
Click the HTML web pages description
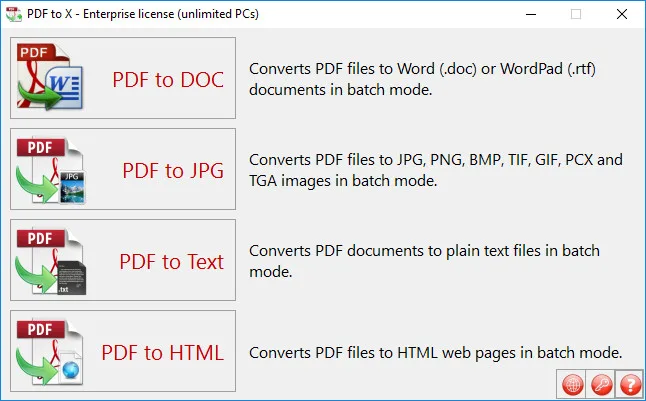(435, 353)
